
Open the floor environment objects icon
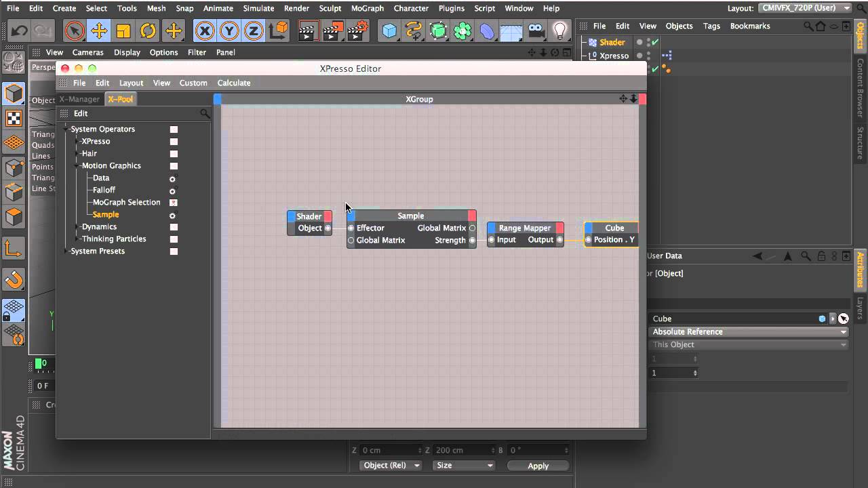click(x=511, y=30)
